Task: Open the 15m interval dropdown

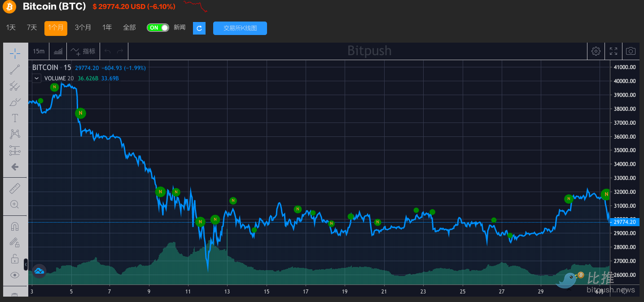Action: pos(39,51)
